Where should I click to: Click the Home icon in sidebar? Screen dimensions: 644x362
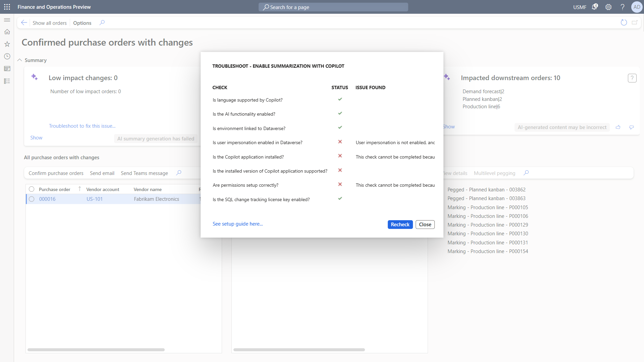(x=7, y=32)
